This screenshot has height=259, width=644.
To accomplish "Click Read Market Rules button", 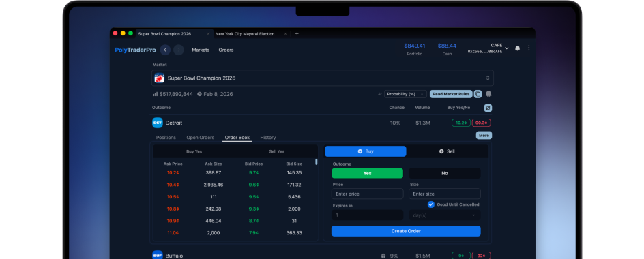I will 451,94.
